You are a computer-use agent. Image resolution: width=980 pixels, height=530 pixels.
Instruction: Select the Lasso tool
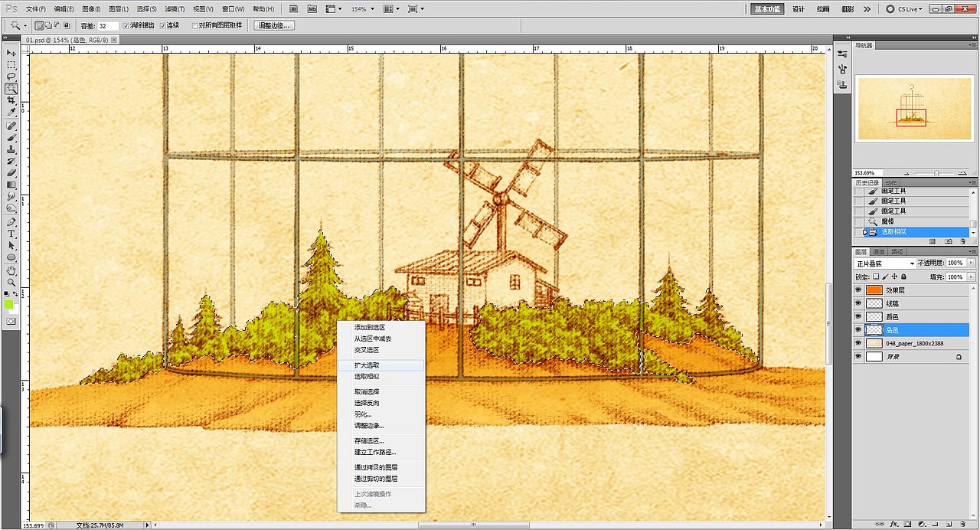tap(11, 77)
